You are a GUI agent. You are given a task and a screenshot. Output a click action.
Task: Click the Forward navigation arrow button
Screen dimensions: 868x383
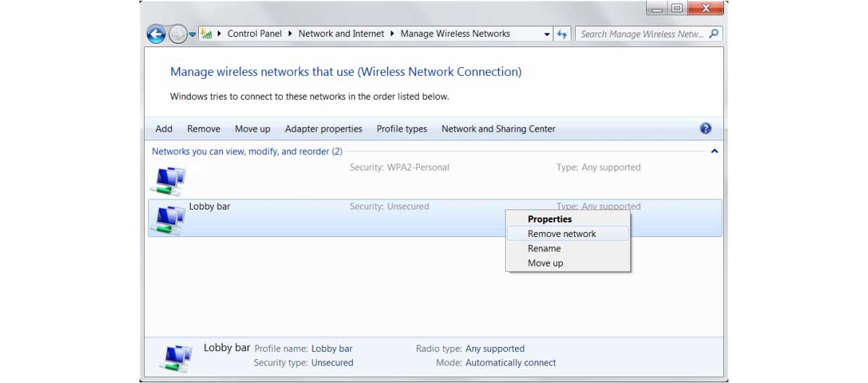click(177, 34)
